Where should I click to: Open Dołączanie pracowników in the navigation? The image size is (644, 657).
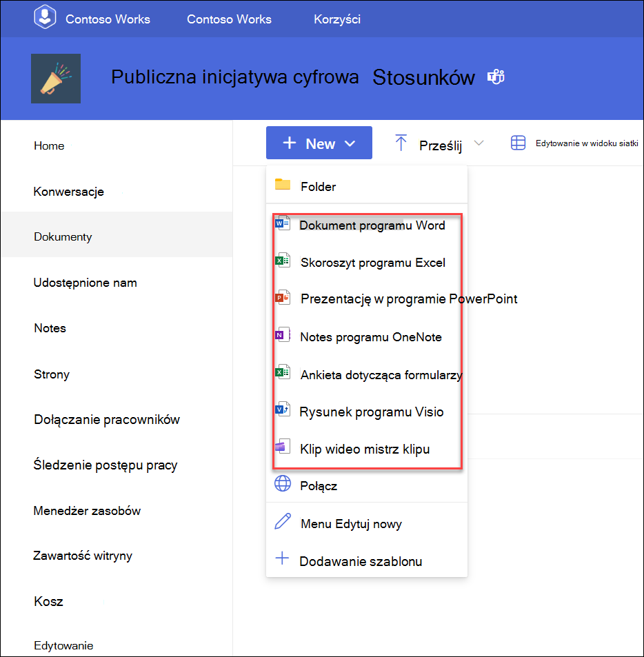[107, 419]
